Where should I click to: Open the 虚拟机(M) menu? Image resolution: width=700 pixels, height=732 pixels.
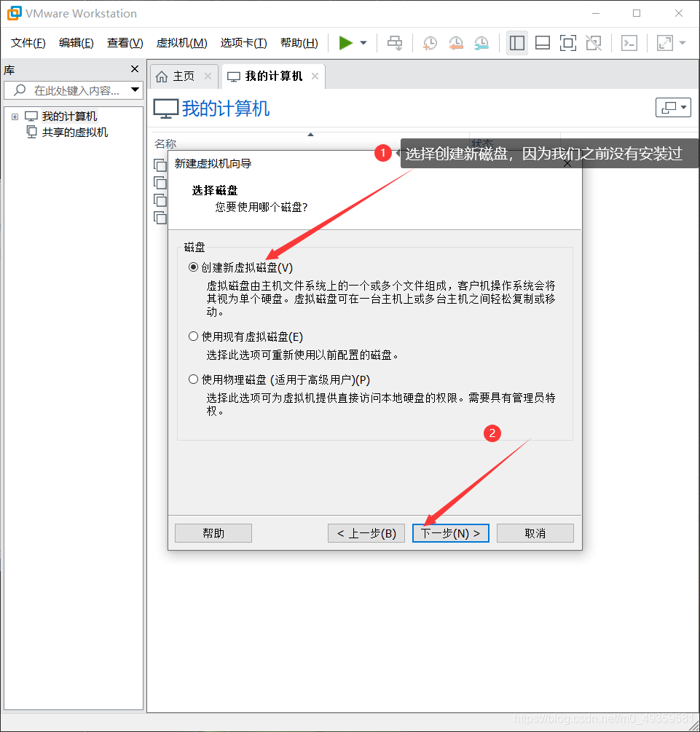click(x=181, y=43)
